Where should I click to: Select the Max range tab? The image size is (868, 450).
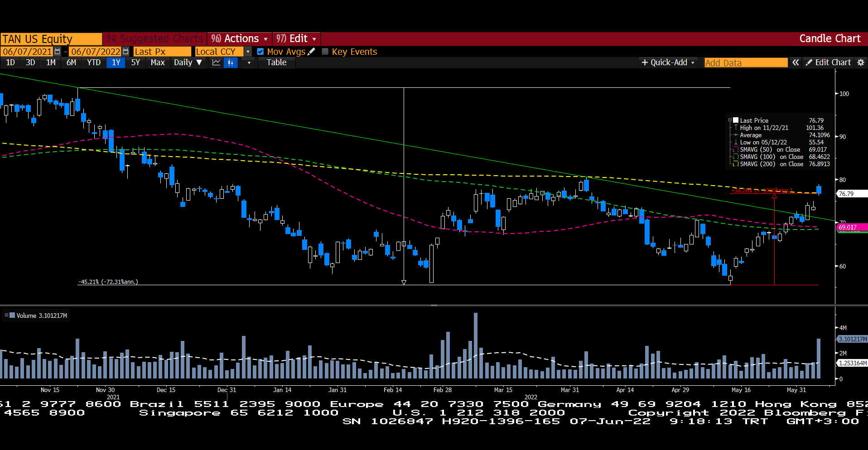pyautogui.click(x=158, y=62)
